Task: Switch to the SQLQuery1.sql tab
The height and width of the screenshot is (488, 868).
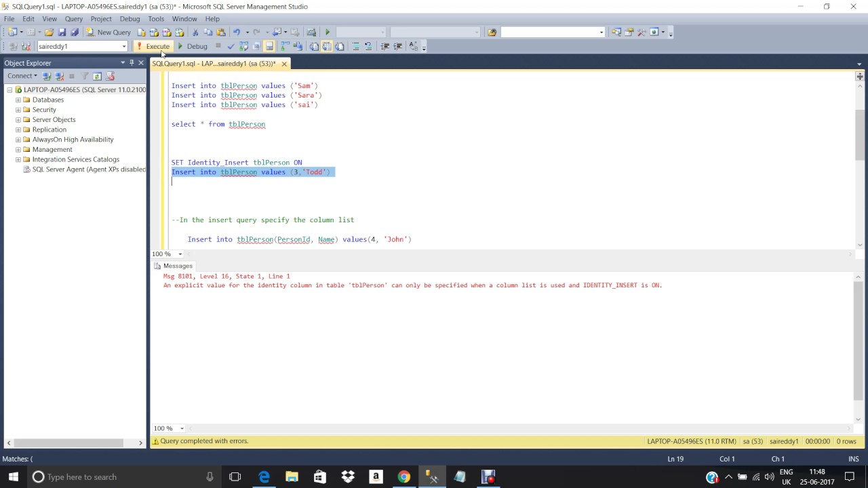Action: pyautogui.click(x=214, y=63)
